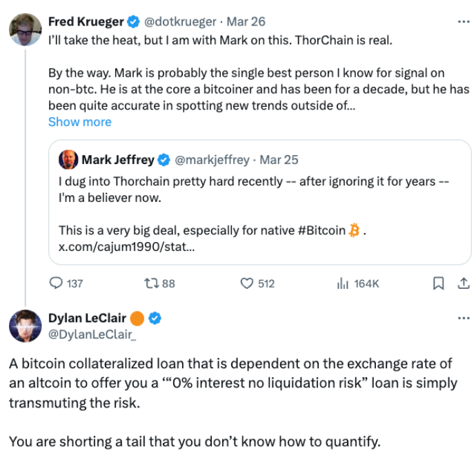Image resolution: width=476 pixels, height=462 pixels.
Task: Like the tweet with 512 likes
Action: [x=247, y=283]
